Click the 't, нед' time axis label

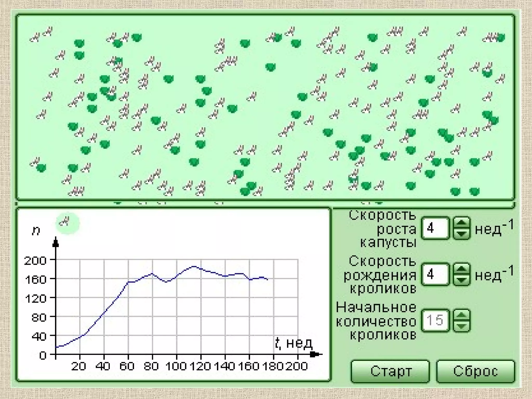294,343
